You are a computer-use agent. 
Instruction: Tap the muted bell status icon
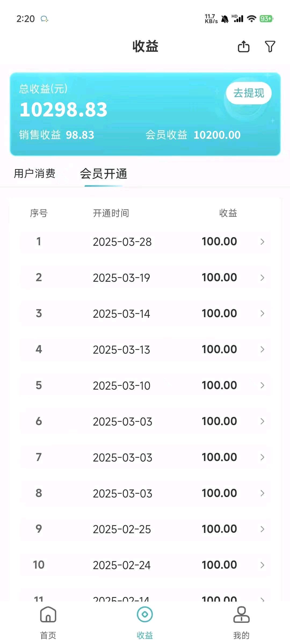coord(225,19)
